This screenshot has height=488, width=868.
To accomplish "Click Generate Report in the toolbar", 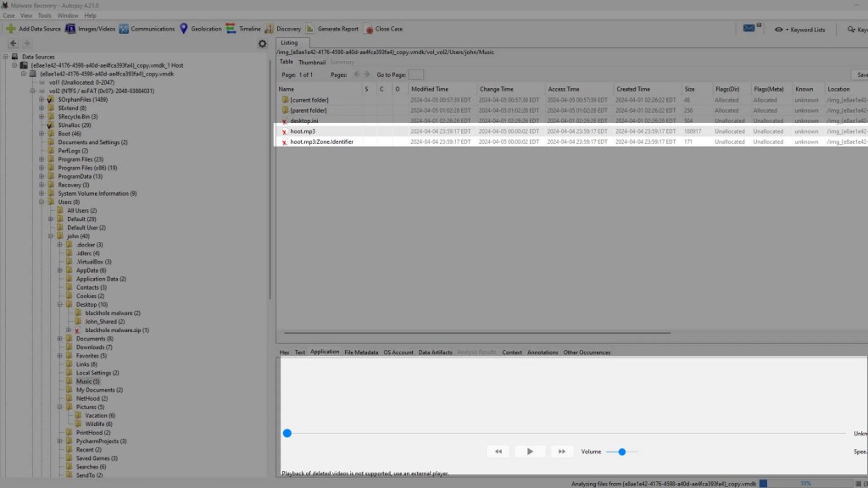I will click(332, 29).
